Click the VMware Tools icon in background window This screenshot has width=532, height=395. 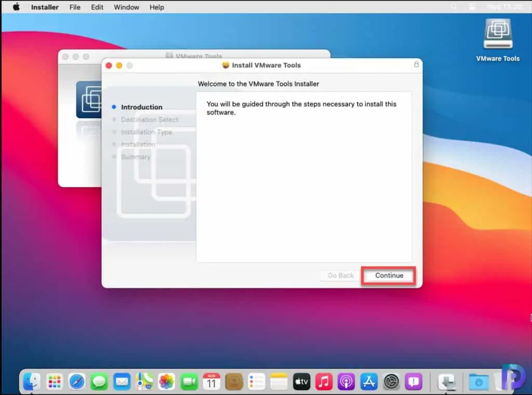point(89,100)
